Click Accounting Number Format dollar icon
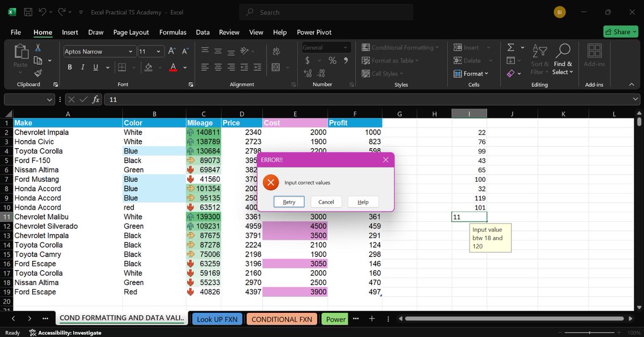The width and height of the screenshot is (644, 337). click(308, 61)
